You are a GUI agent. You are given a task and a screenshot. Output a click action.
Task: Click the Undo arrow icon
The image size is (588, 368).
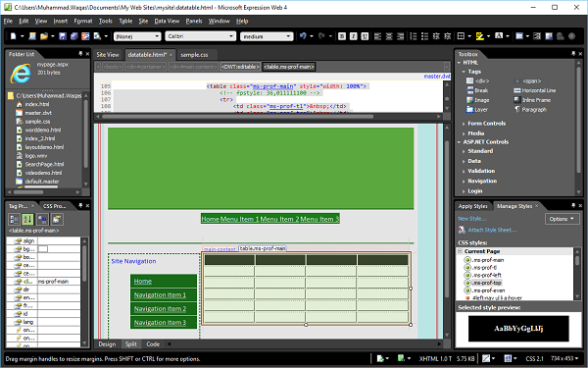(303, 36)
